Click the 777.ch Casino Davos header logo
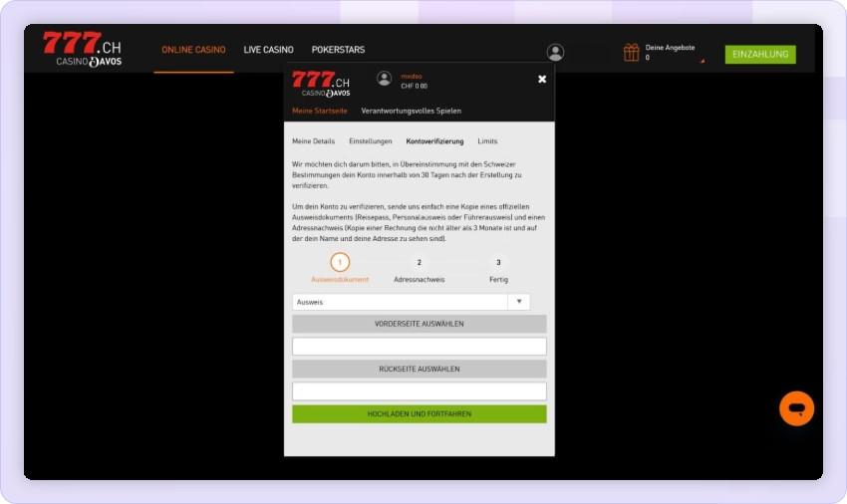 click(x=82, y=49)
